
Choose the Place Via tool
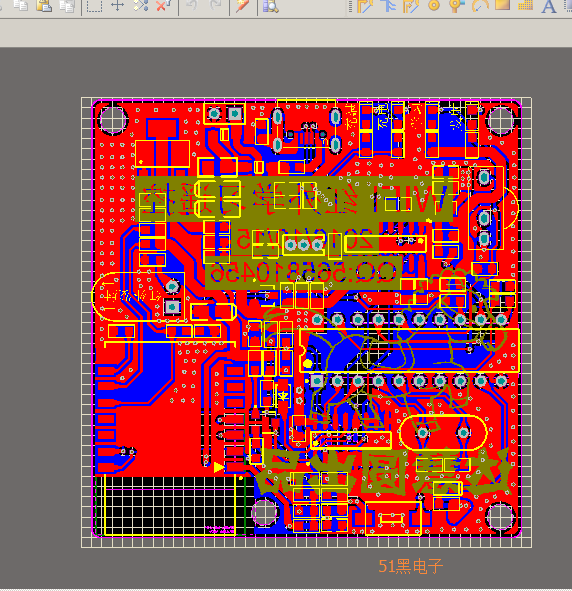[x=457, y=6]
